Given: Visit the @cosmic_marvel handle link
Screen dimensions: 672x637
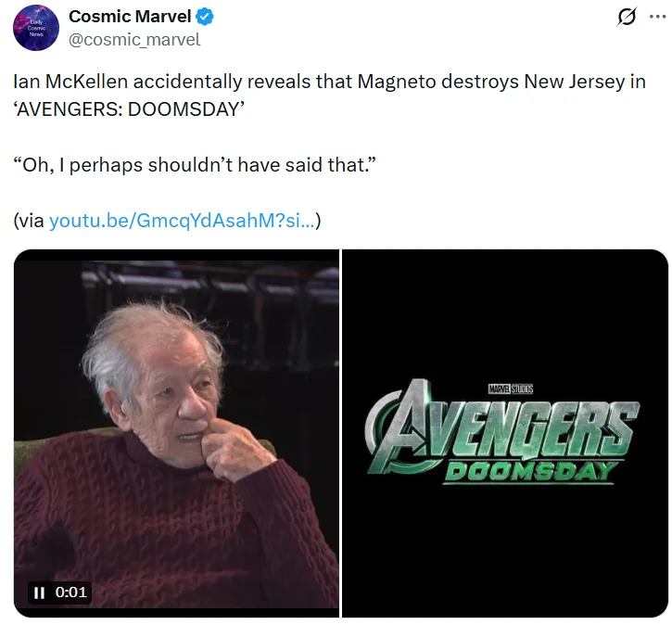Looking at the screenshot, I should [x=134, y=40].
